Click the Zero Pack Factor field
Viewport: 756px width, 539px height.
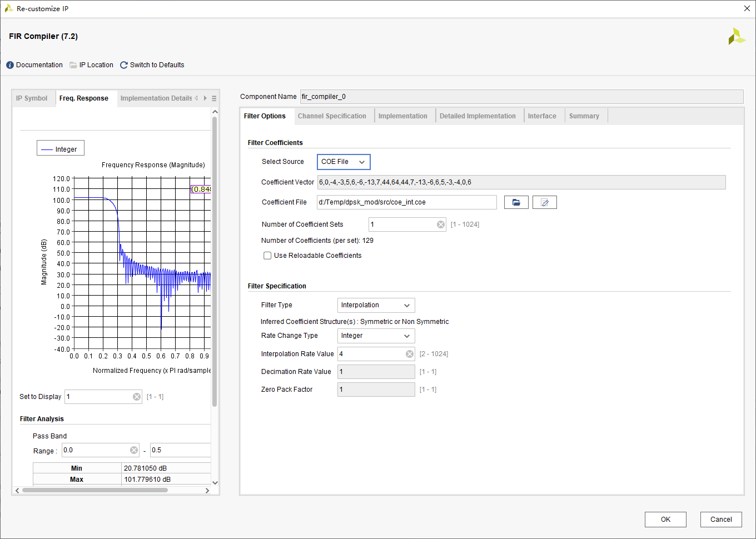(x=376, y=390)
